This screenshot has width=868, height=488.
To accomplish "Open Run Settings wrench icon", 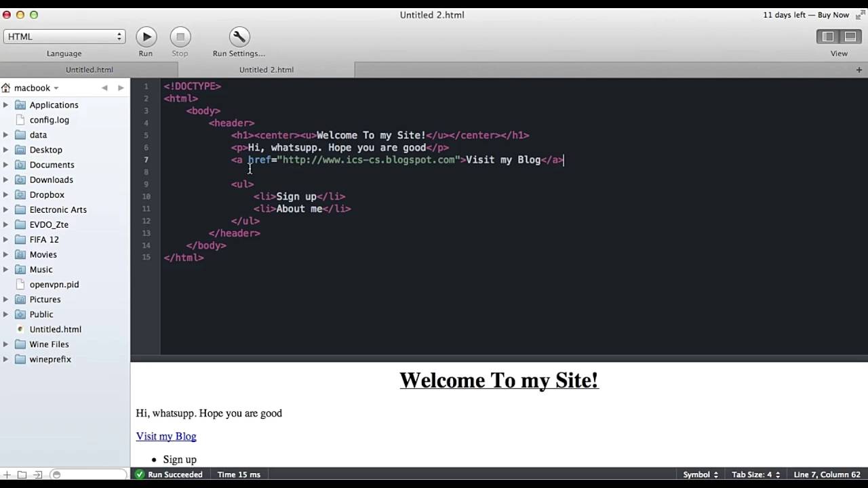I will click(239, 37).
